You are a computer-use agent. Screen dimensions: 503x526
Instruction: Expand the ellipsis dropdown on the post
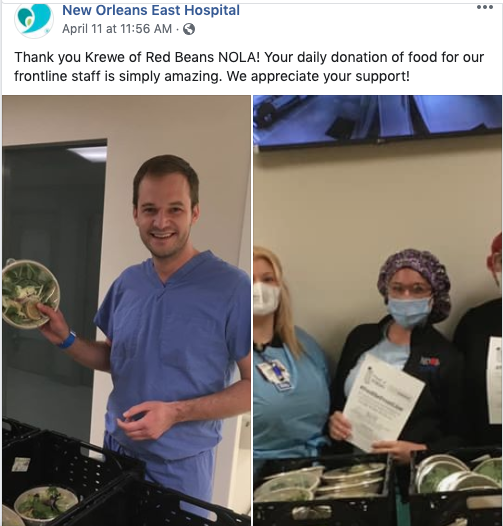click(485, 7)
